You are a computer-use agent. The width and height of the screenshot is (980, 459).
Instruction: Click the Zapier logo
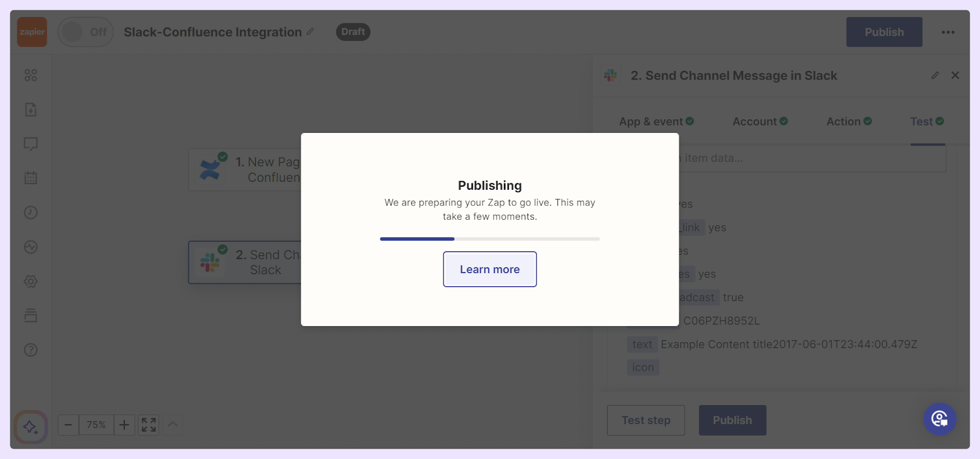pos(32,32)
